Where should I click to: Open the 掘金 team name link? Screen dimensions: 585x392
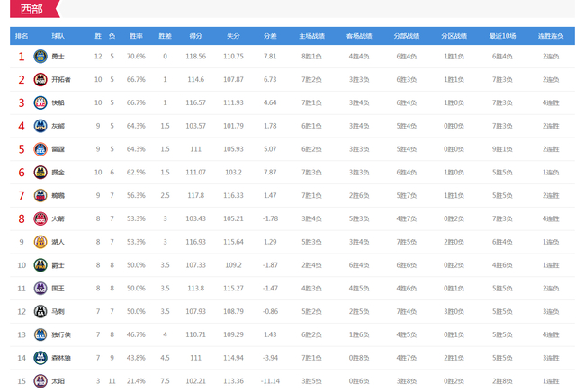(x=58, y=173)
